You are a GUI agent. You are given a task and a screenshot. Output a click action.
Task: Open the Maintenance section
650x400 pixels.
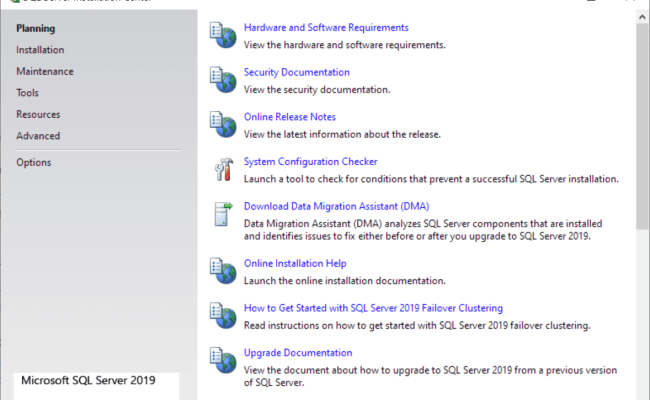45,71
